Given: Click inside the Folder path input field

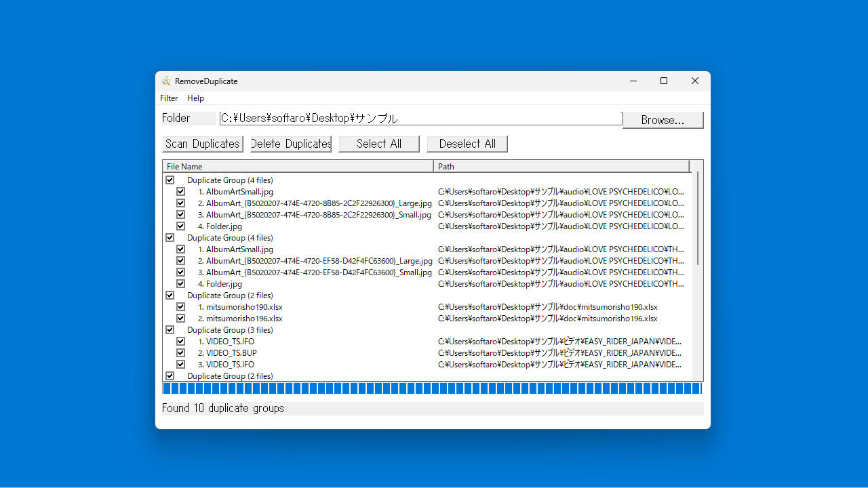Looking at the screenshot, I should [419, 118].
